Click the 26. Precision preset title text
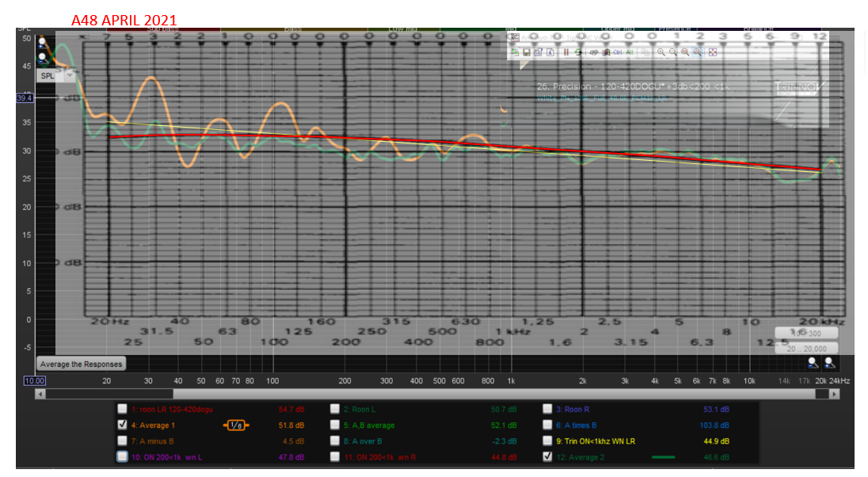This screenshot has width=868, height=477. click(x=634, y=86)
